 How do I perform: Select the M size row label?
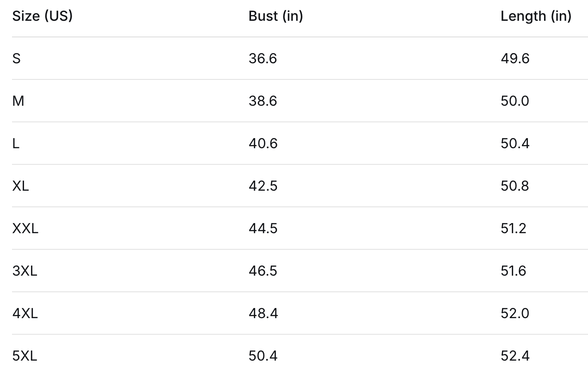pyautogui.click(x=18, y=101)
